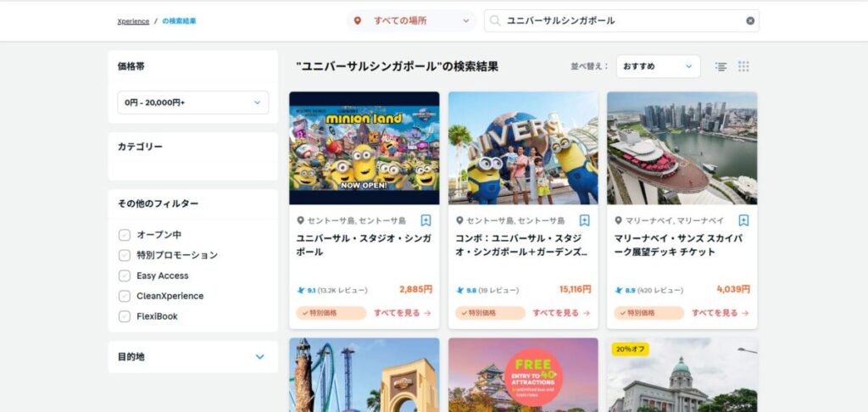868x412 pixels.
Task: Click the (420 レビュー) review count
Action: point(659,290)
